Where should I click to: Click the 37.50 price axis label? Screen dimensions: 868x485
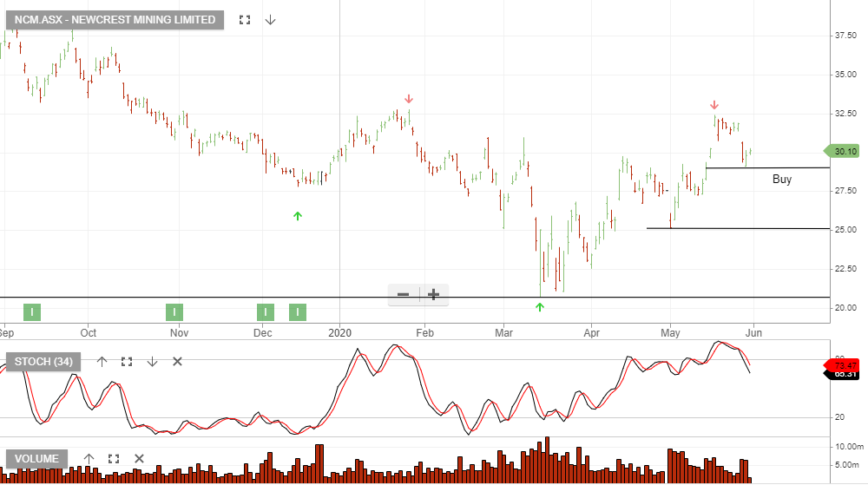coord(845,36)
